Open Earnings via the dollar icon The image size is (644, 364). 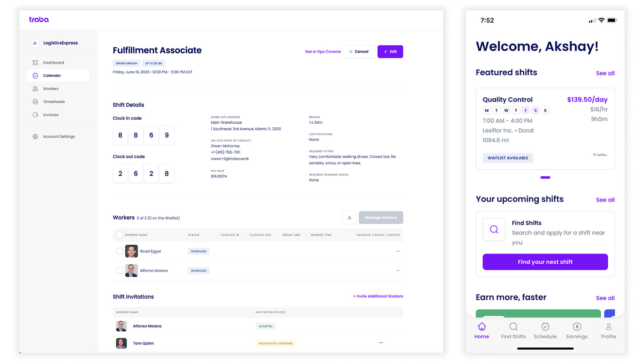(577, 326)
